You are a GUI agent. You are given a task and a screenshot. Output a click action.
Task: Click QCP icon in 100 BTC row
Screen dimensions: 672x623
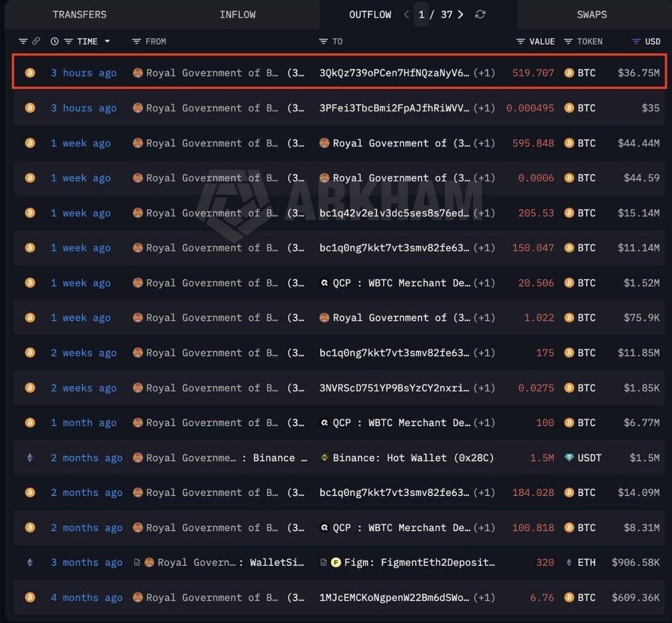(324, 423)
